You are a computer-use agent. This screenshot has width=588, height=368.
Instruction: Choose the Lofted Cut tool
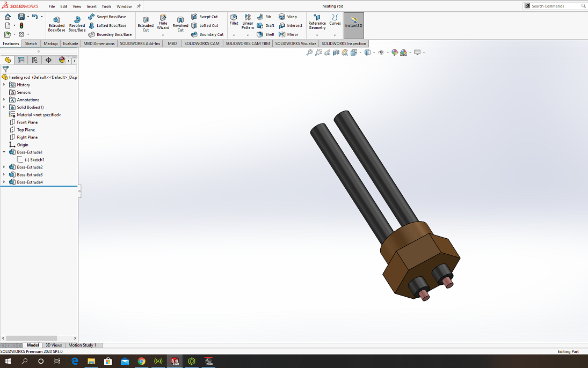point(205,26)
